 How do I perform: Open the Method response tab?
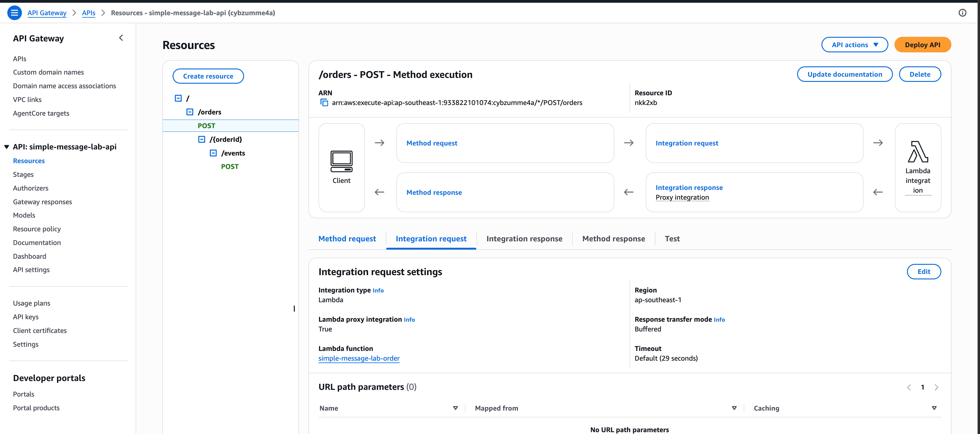coord(613,239)
